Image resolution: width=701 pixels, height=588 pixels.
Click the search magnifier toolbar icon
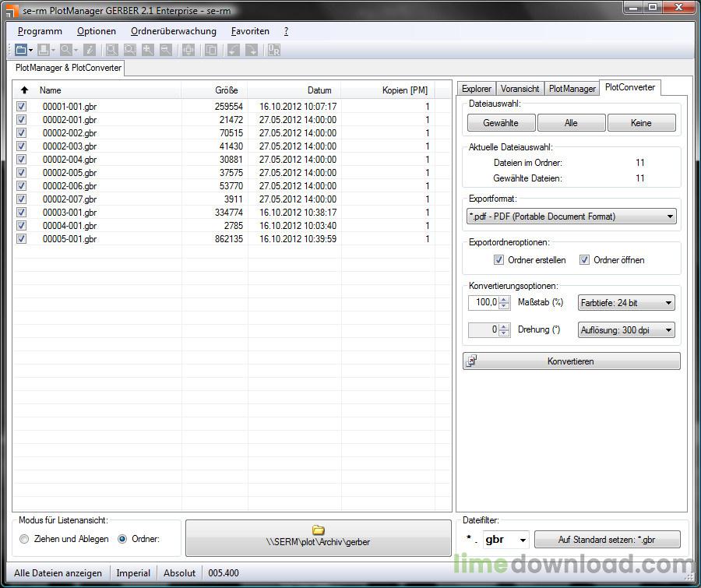65,50
